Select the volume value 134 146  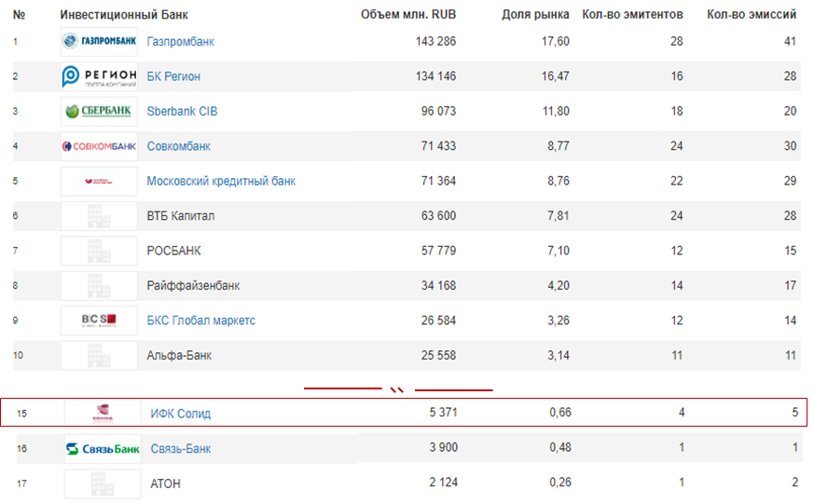pyautogui.click(x=435, y=76)
